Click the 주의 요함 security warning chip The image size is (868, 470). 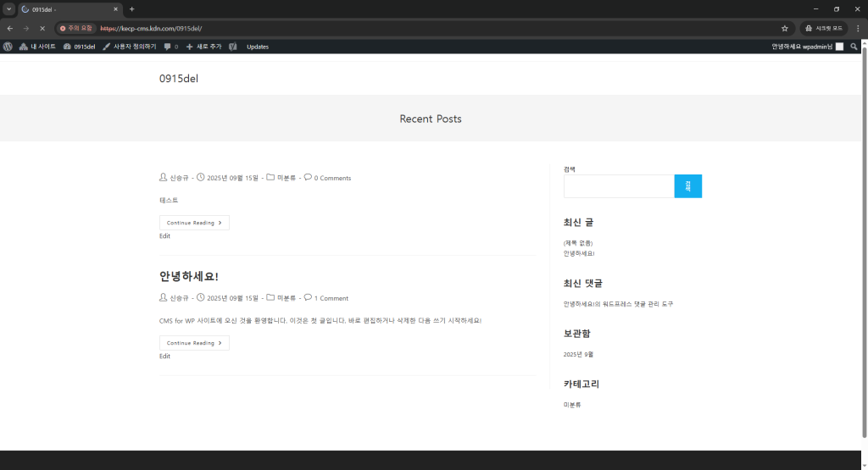[76, 28]
